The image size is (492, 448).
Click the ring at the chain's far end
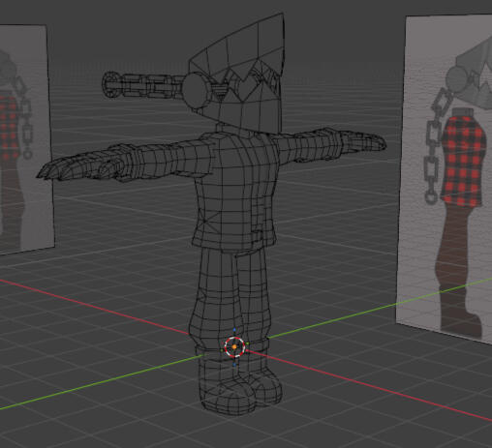point(109,84)
